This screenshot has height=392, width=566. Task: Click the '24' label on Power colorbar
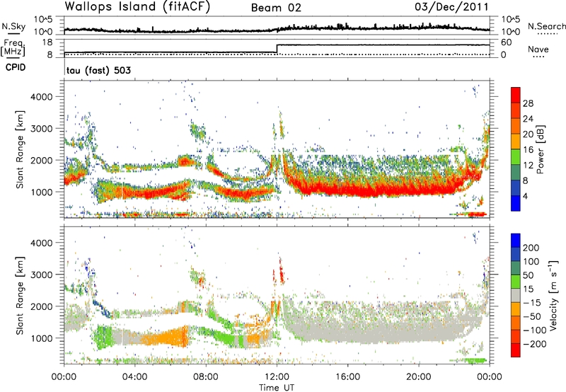tap(528, 119)
